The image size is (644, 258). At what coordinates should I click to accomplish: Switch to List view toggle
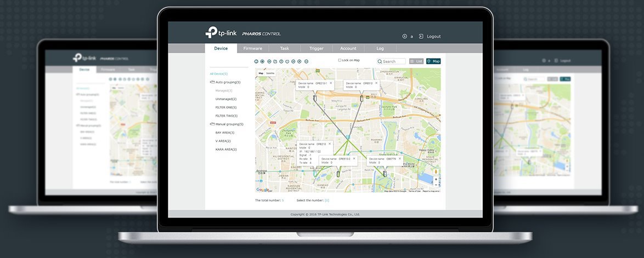click(416, 61)
